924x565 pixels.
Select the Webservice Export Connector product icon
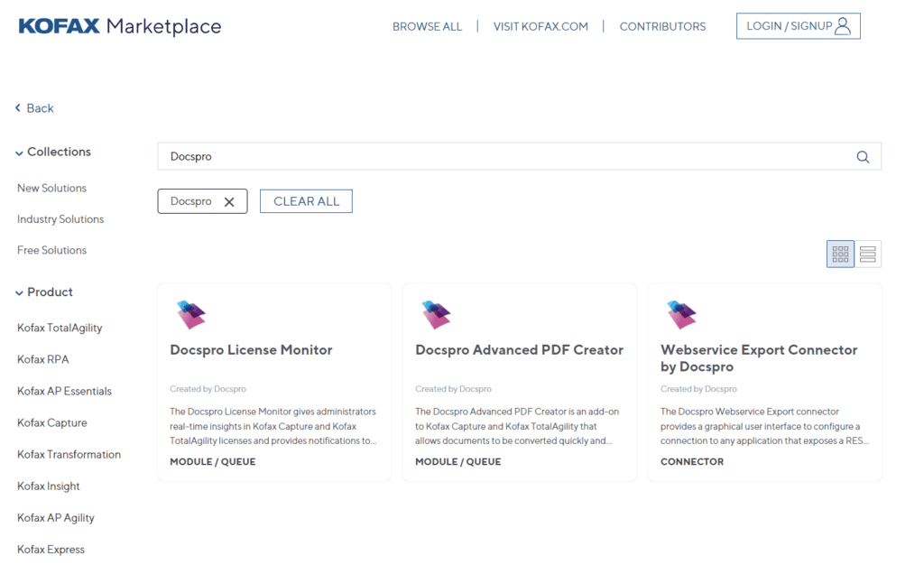point(680,314)
